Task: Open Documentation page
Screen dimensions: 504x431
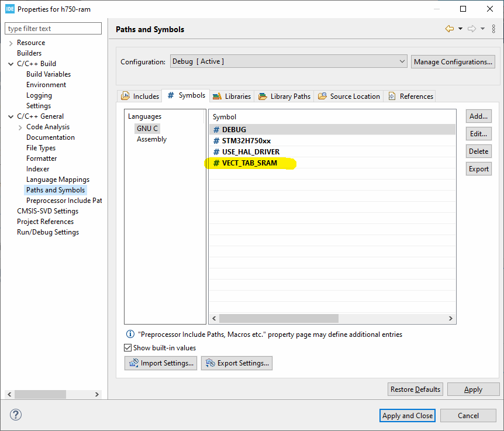Action: [50, 137]
